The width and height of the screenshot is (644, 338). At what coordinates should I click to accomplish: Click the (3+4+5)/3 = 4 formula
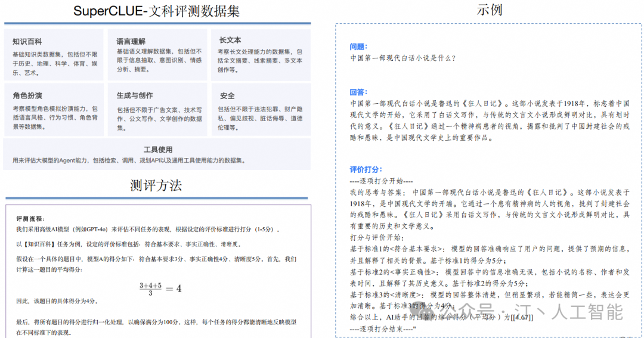click(160, 289)
